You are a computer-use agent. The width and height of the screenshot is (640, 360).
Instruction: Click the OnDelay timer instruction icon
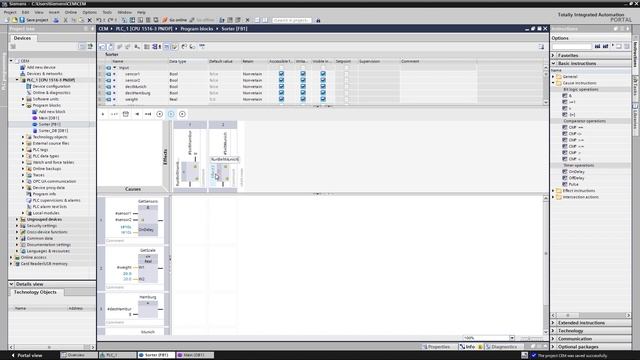[x=565, y=171]
